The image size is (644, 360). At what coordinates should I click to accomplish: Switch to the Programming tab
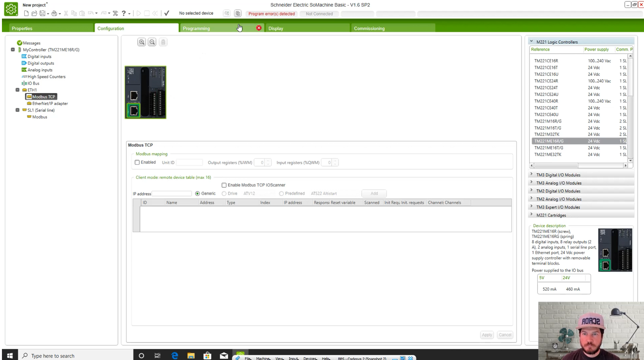(196, 28)
